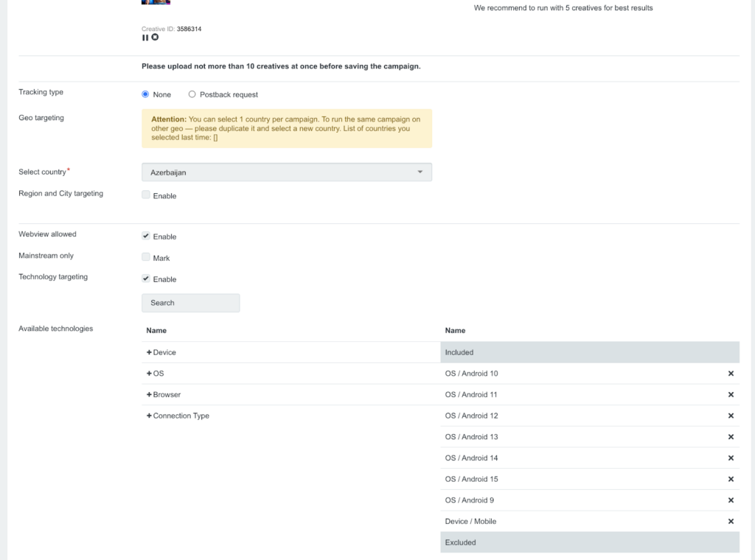Enable Region and City targeting checkbox

pyautogui.click(x=146, y=195)
